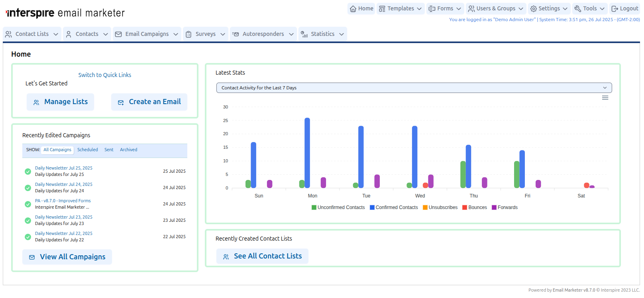Click the orange Unsubscribes legend swatch
Screen dimensions: 644x298
[425, 207]
